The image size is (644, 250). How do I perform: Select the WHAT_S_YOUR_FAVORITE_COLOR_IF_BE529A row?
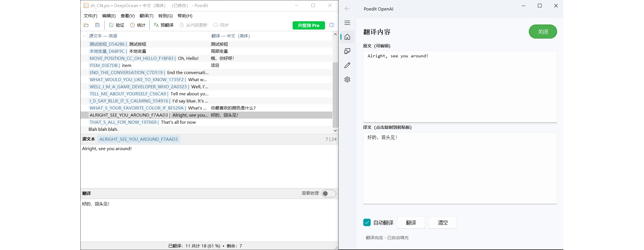pyautogui.click(x=207, y=108)
